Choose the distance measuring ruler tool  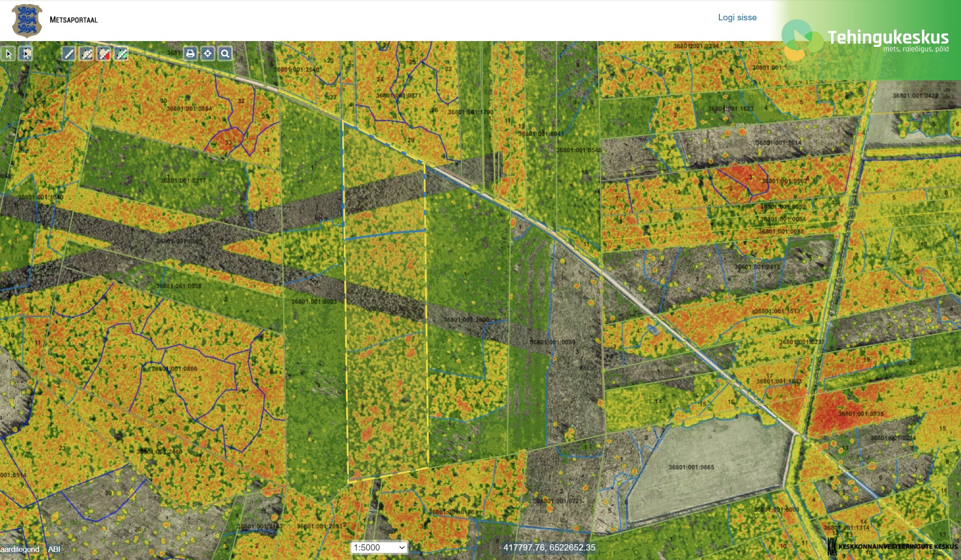click(x=69, y=54)
